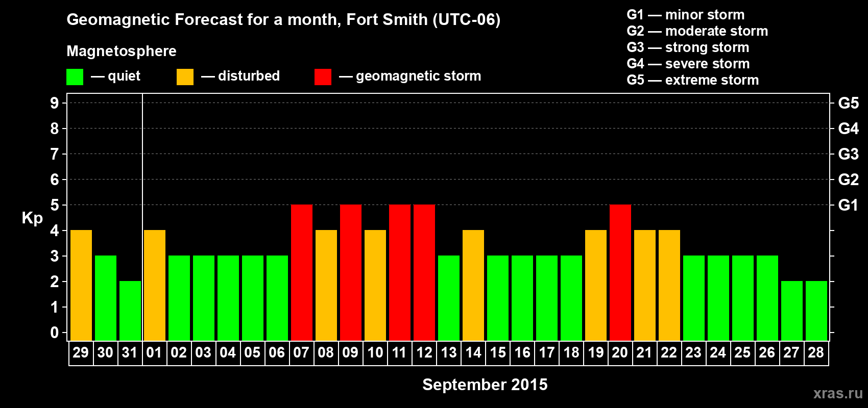Click the date label '29' on the axis

coord(81,353)
